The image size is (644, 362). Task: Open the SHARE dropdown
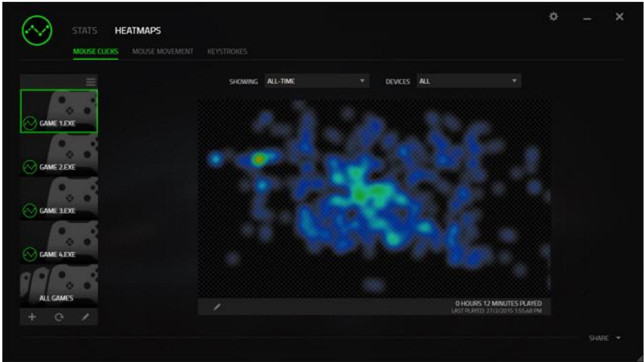pyautogui.click(x=605, y=338)
